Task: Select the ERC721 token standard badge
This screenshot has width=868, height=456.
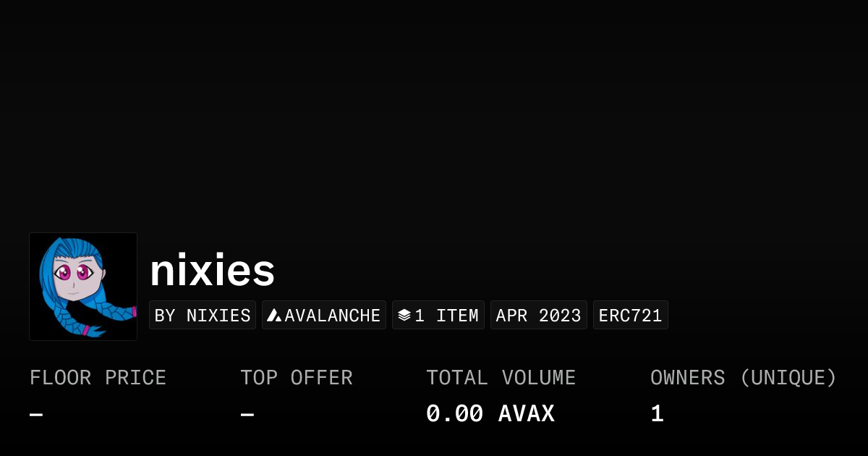Action: pyautogui.click(x=630, y=316)
